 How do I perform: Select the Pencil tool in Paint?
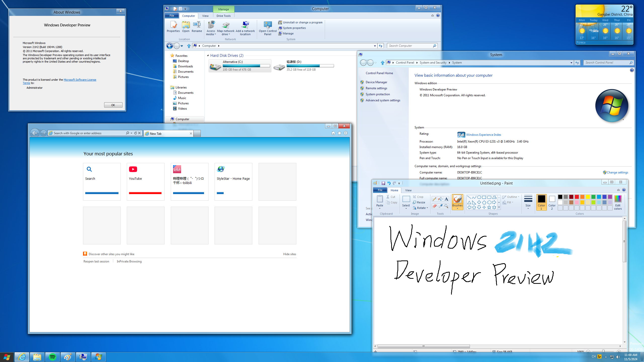click(434, 199)
